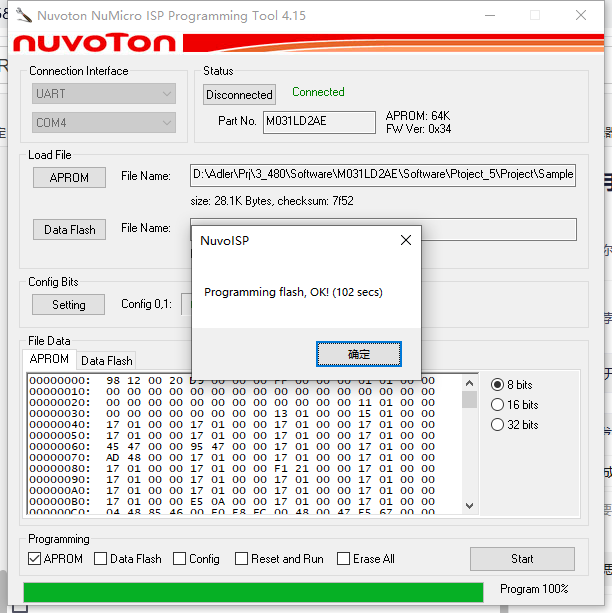Click the Disconnected status button

[x=239, y=95]
